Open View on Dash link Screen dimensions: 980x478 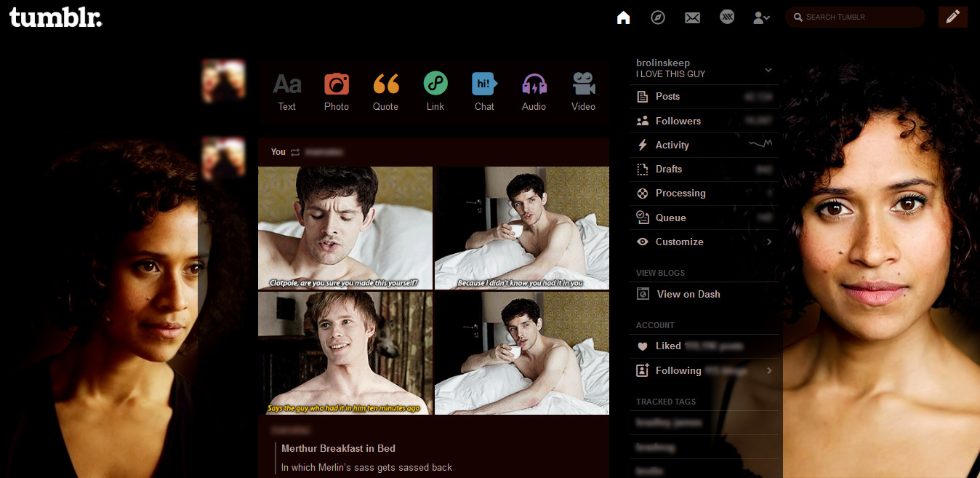click(688, 294)
